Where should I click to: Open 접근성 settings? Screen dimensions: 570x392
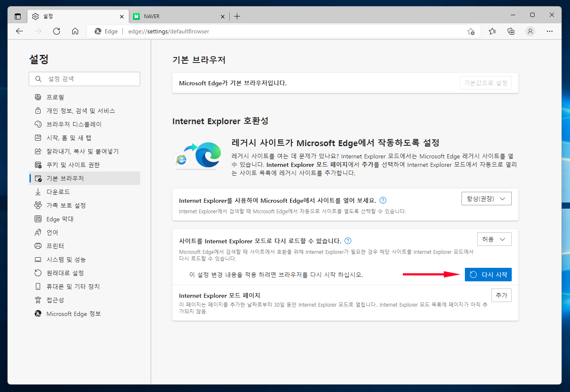point(84,300)
